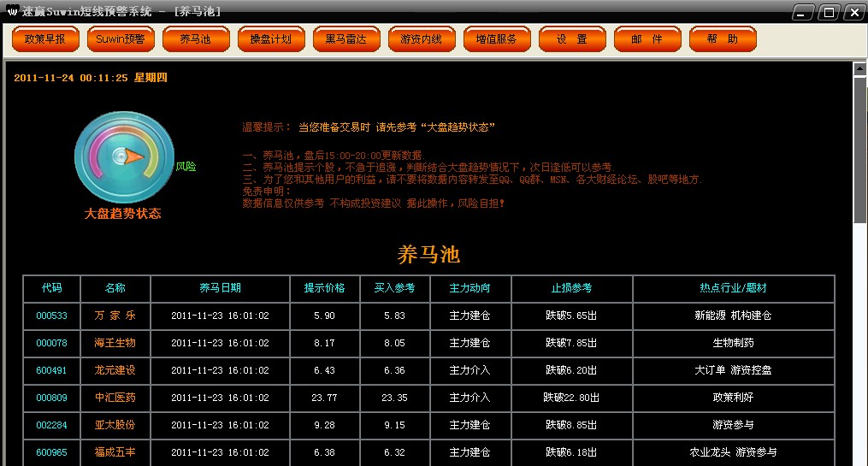The height and width of the screenshot is (466, 868).
Task: Open the 邮件 section
Action: tap(647, 39)
